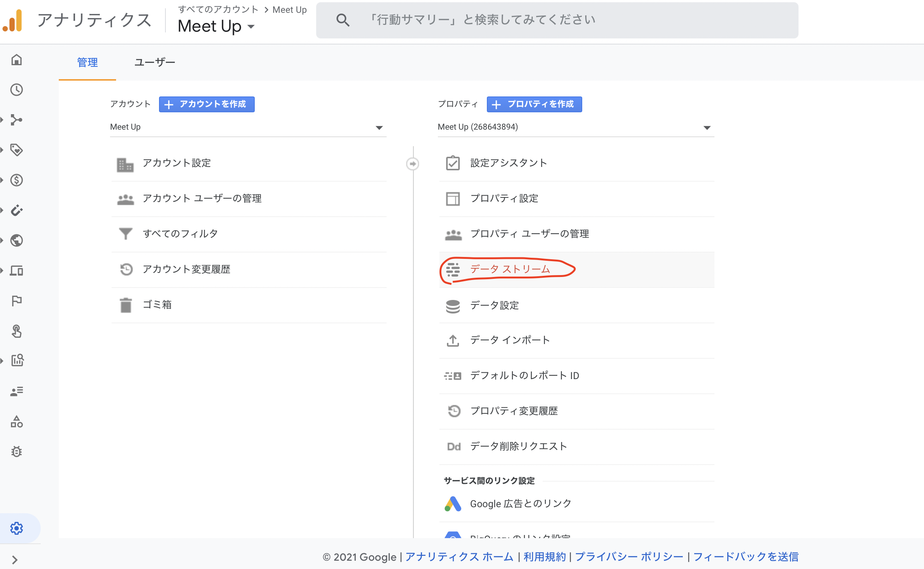Viewport: 924px width, 569px height.
Task: Click the すべてのフィルタ funnel icon
Action: pyautogui.click(x=125, y=234)
